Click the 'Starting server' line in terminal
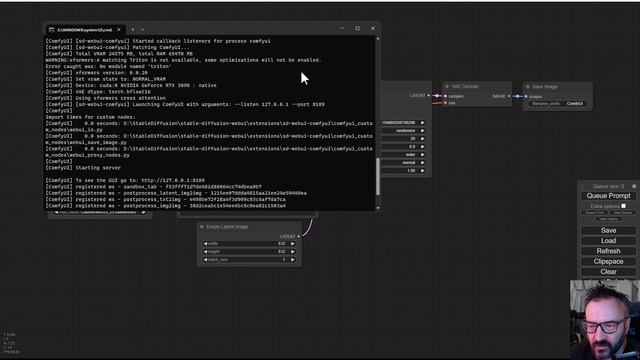This screenshot has height=360, width=640. [98, 168]
